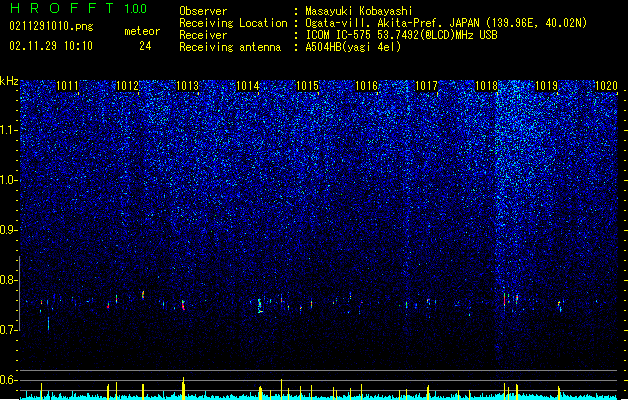629x400 pixels.
Task: Click the red meteor echo just after 1018
Action: [505, 299]
